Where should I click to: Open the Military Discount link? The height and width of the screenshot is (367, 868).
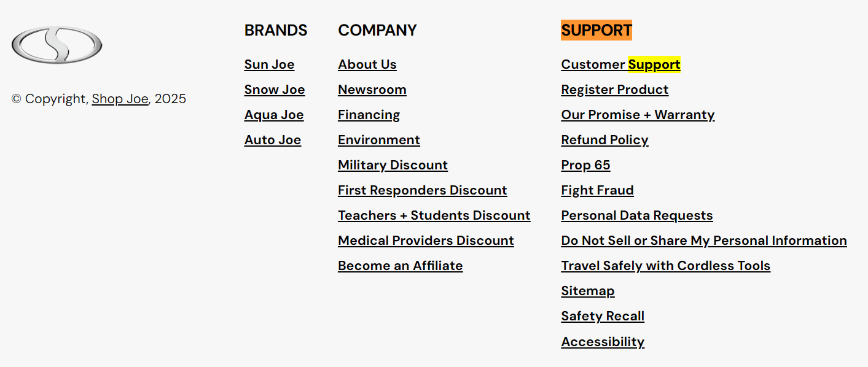click(x=393, y=164)
